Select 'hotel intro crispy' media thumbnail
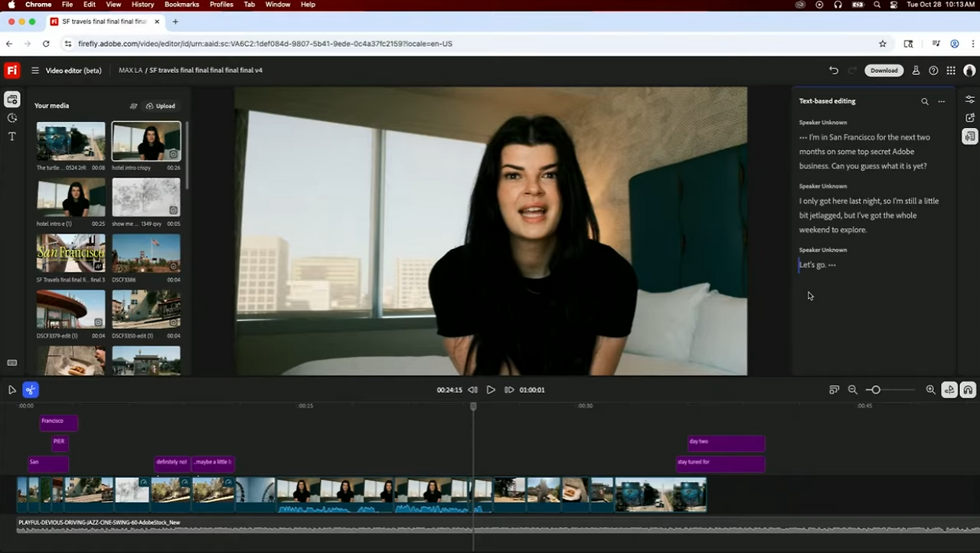This screenshot has width=980, height=553. [146, 141]
